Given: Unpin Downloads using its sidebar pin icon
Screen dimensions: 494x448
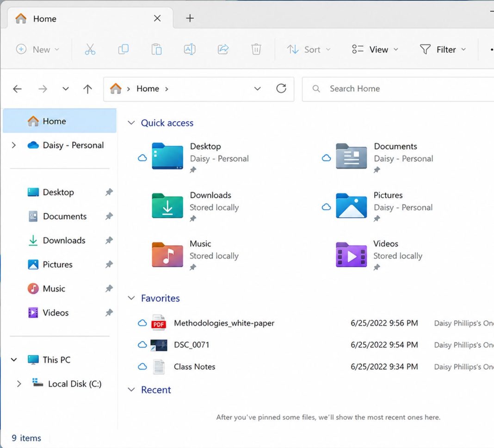Looking at the screenshot, I should (x=109, y=240).
